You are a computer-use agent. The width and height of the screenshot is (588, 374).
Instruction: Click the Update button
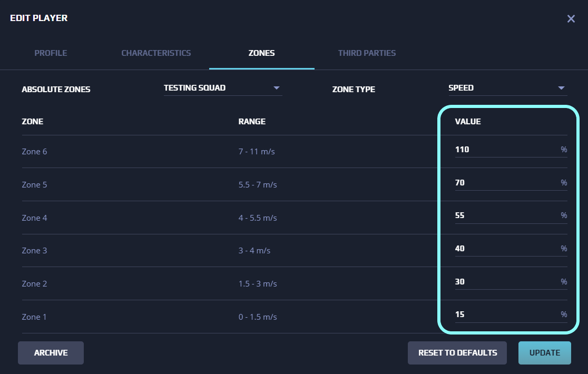(x=544, y=352)
